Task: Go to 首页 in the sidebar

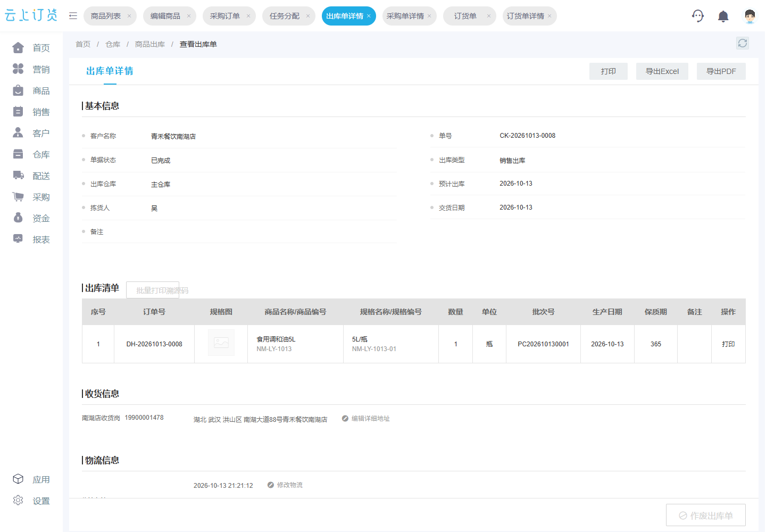Action: tap(31, 48)
